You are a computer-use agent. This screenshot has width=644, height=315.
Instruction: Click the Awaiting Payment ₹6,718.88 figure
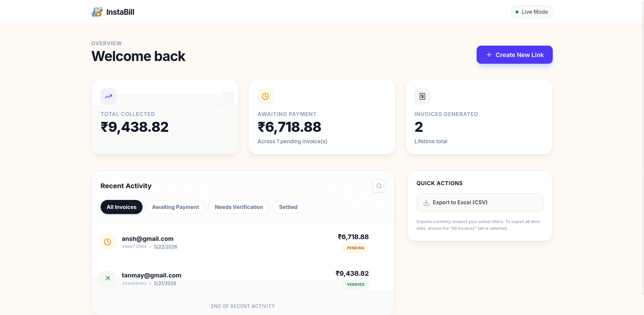[289, 127]
